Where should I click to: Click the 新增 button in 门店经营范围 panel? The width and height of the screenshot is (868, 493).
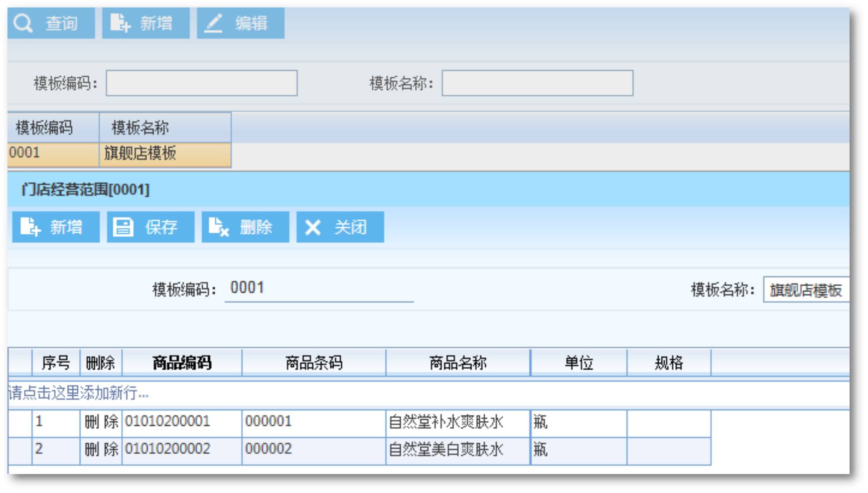pyautogui.click(x=56, y=227)
